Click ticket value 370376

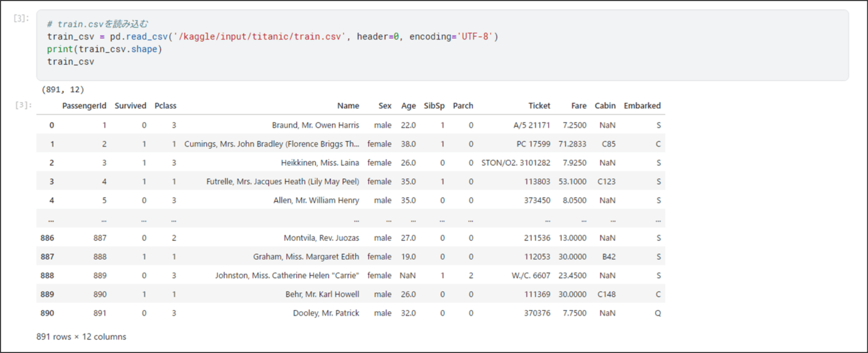point(537,313)
